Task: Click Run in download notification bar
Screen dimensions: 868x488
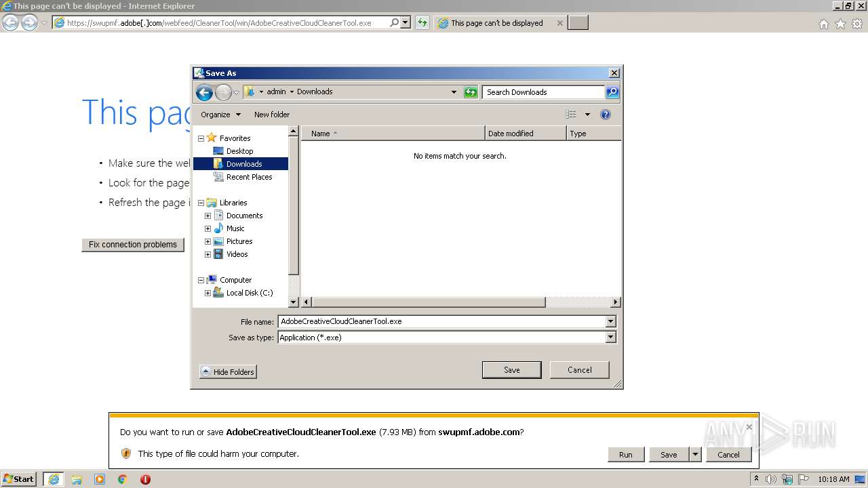Action: [625, 455]
